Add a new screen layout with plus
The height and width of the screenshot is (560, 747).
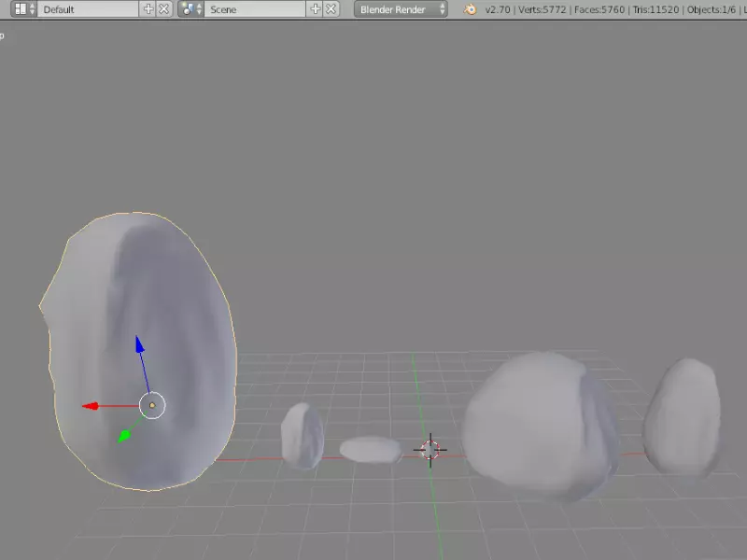[x=148, y=9]
